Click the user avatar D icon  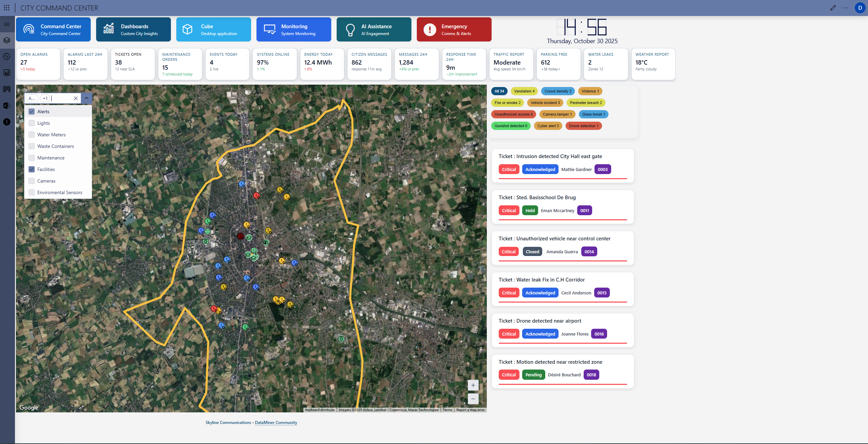click(x=860, y=8)
